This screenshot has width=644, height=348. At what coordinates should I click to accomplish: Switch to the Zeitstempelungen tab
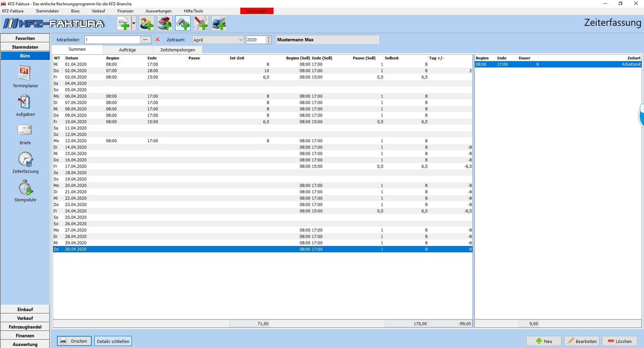pyautogui.click(x=178, y=50)
